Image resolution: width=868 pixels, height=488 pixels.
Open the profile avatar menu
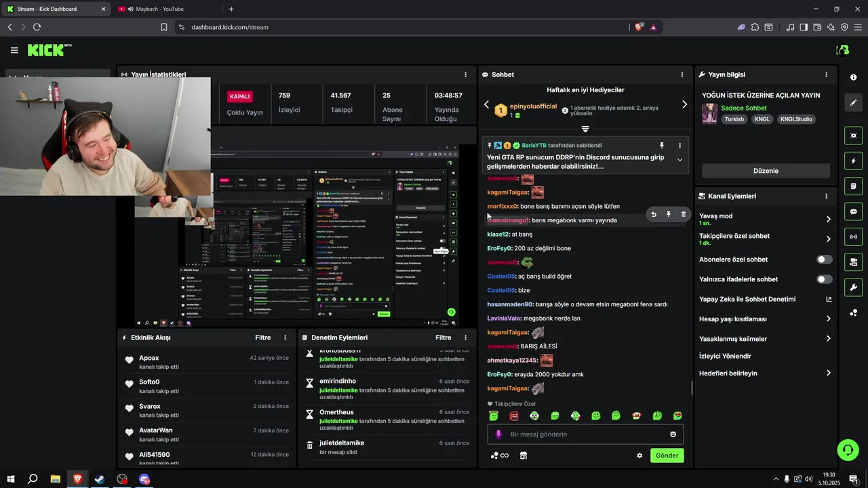[843, 50]
